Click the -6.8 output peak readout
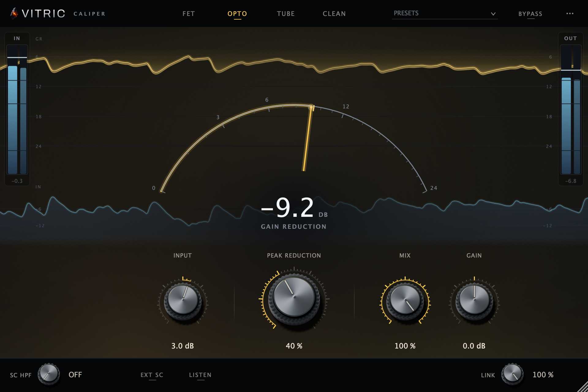Screen dimensions: 588x392 (571, 181)
